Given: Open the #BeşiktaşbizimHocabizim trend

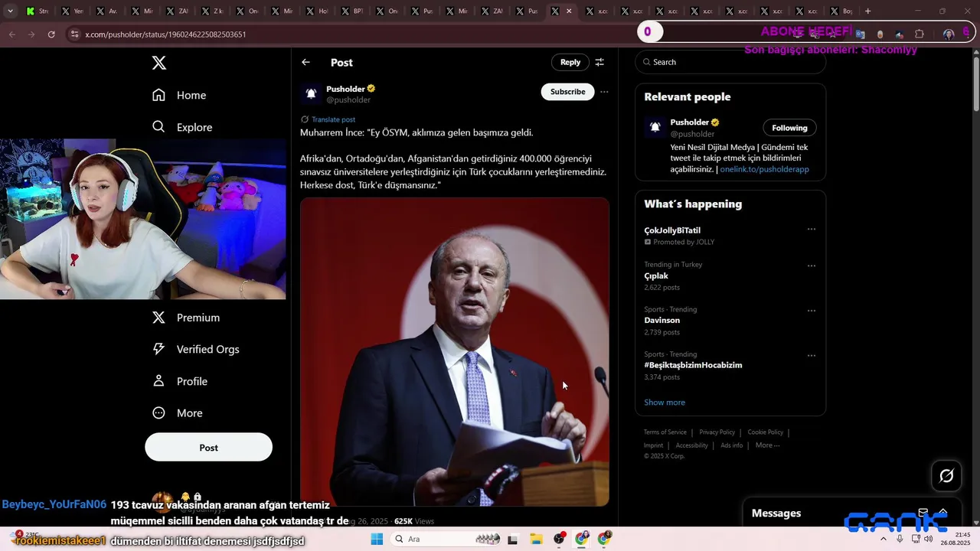Looking at the screenshot, I should pos(693,365).
